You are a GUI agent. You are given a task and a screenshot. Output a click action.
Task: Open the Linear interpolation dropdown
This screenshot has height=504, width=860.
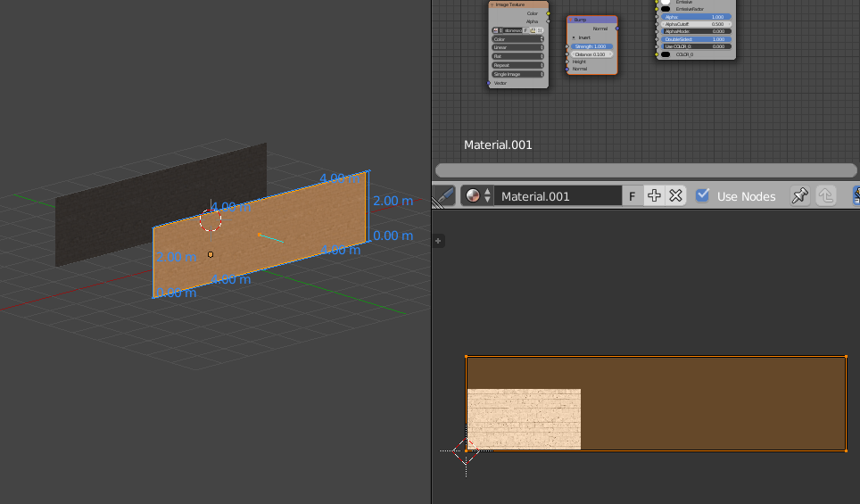pos(517,47)
